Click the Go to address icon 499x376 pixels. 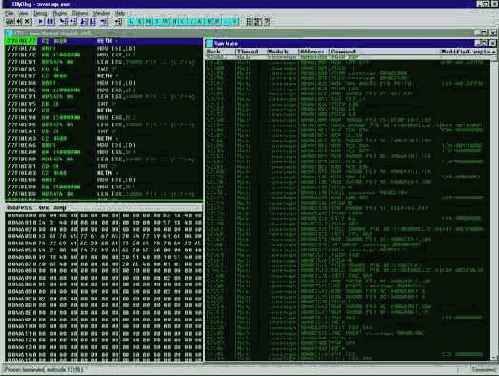119,22
